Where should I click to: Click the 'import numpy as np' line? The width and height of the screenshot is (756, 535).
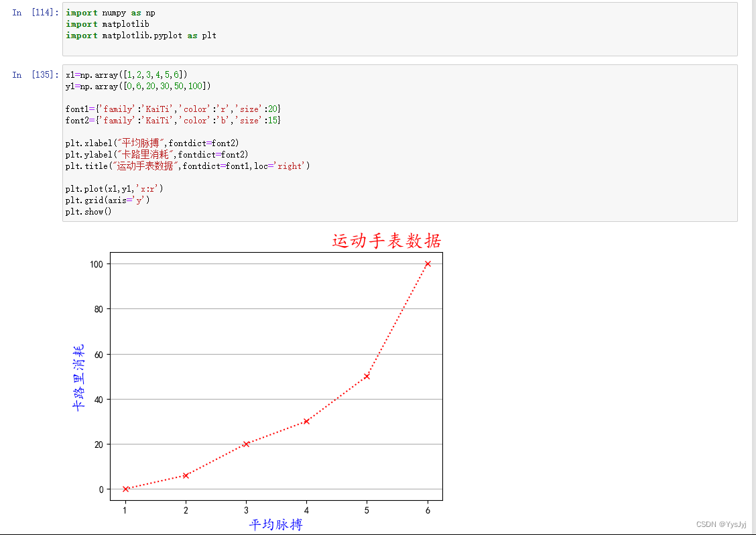click(111, 13)
